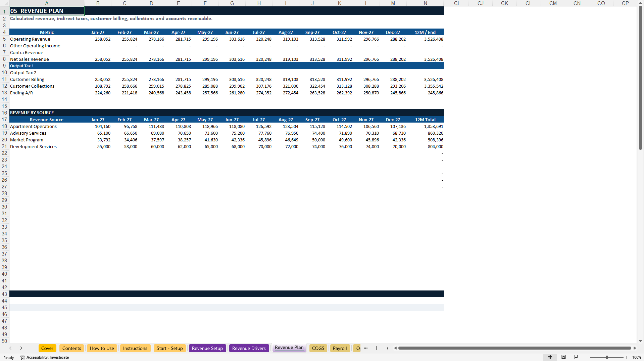Viewport: 644px width, 361px height.
Task: Select the 'Ending A/R' label cell
Action: (x=47, y=93)
